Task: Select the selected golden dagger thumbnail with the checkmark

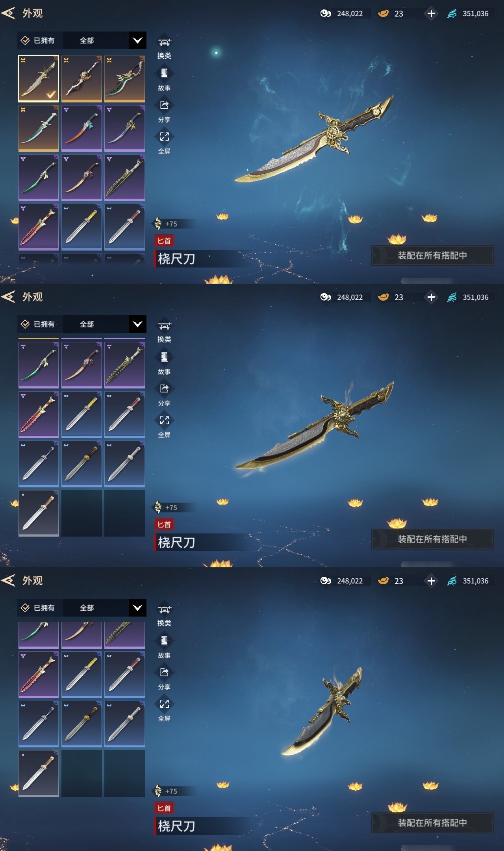Action: tap(39, 78)
